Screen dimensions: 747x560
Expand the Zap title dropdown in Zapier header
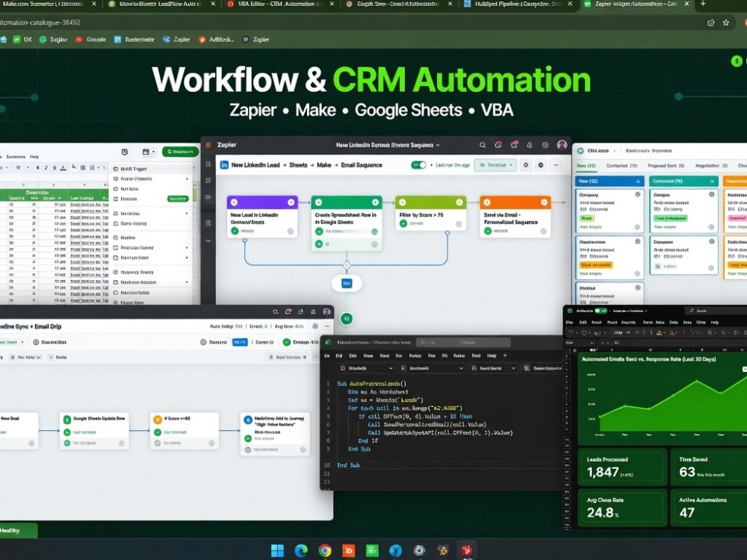[438, 145]
